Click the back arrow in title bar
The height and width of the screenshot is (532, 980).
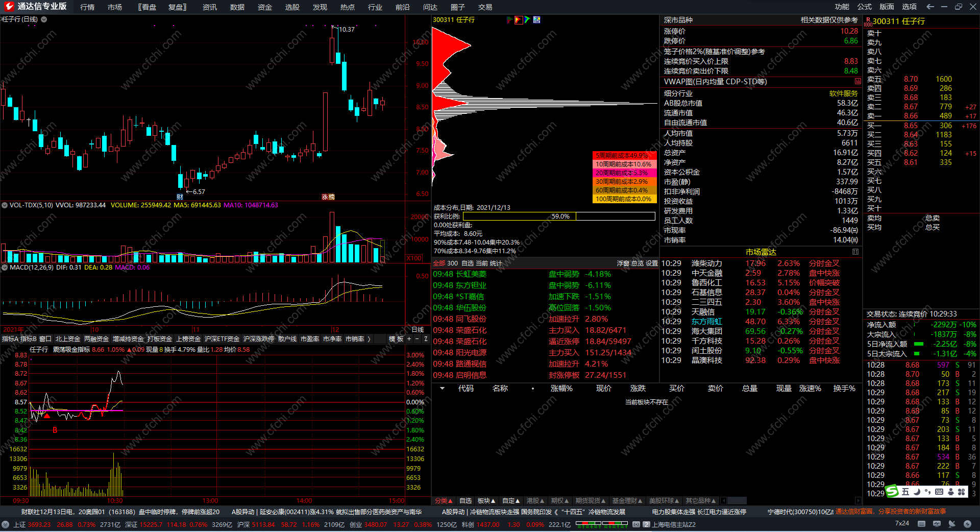point(930,7)
